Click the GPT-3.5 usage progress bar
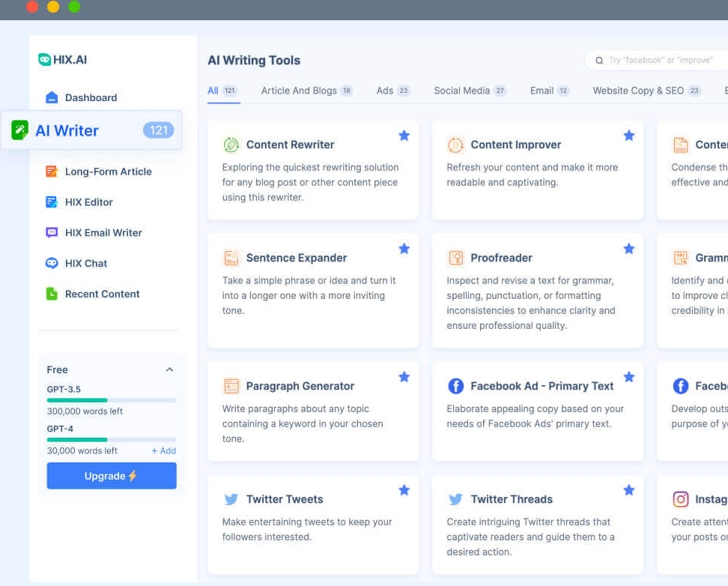The width and height of the screenshot is (728, 586). pos(112,400)
